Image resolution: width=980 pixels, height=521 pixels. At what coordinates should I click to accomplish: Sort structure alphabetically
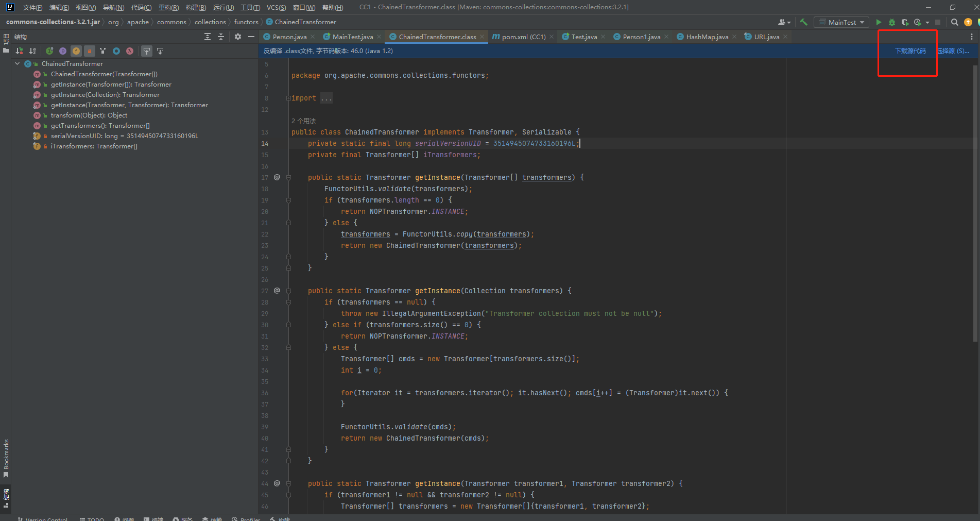pos(32,51)
